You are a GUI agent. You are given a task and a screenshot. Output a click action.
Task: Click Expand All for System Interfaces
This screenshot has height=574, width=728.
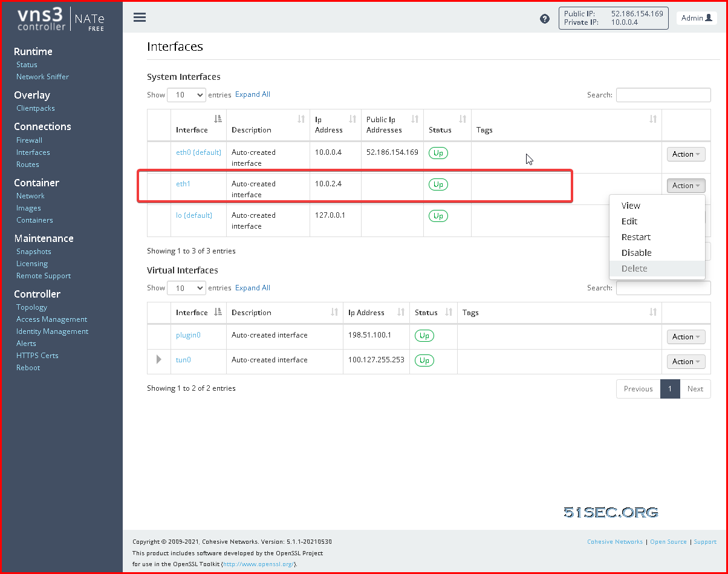coord(253,94)
